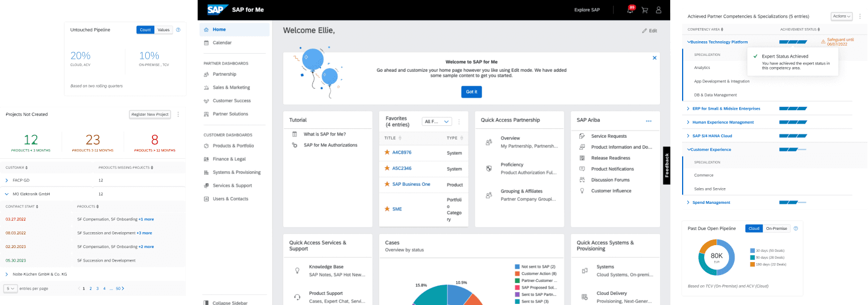
Task: Switch Untouched Pipeline to Values view
Action: (163, 30)
